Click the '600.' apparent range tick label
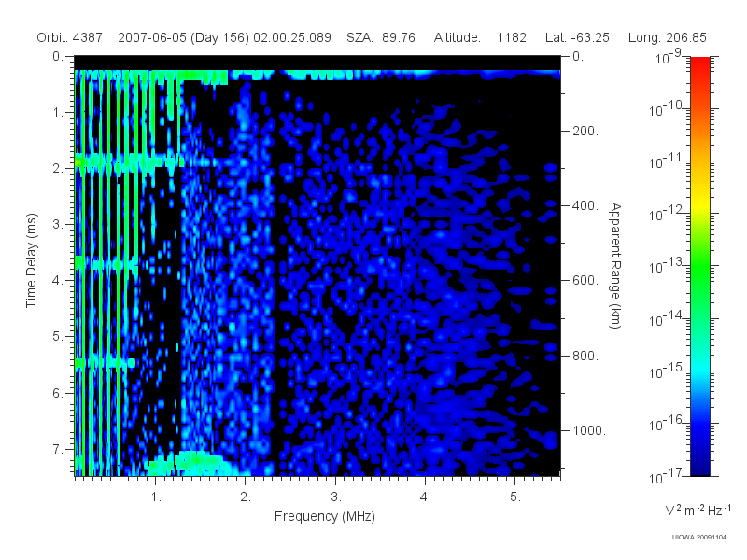 click(x=585, y=281)
